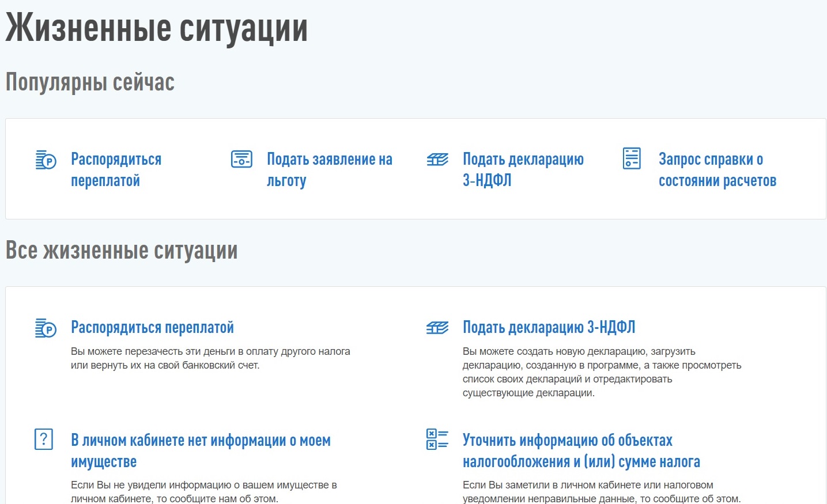This screenshot has height=504, width=827.
Task: Click the question mark icon for missing property info
Action: (44, 439)
